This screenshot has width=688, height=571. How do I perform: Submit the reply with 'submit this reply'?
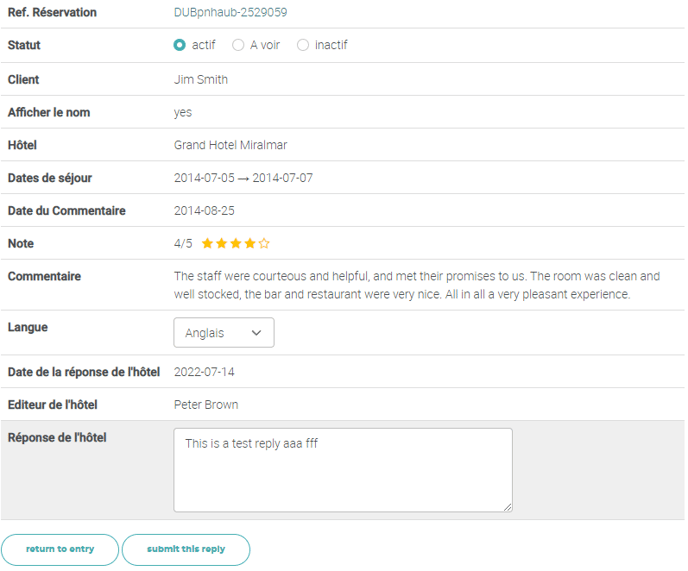coord(186,549)
